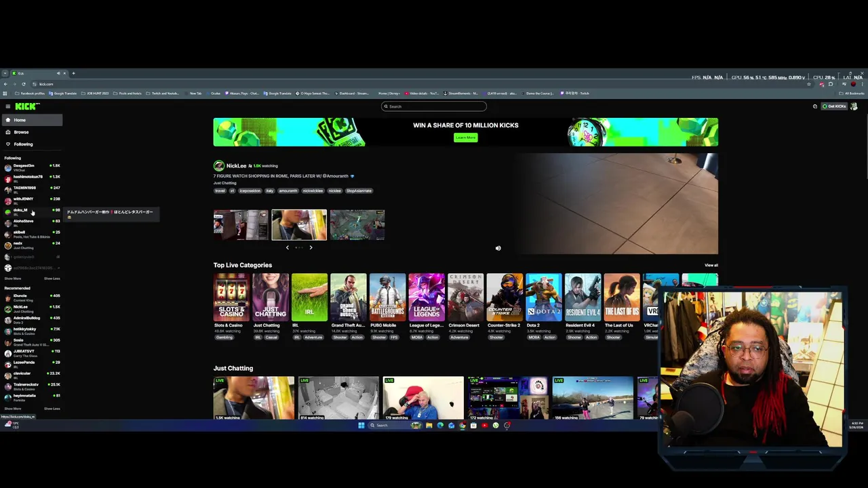The width and height of the screenshot is (868, 488).
Task: Go to Home in sidebar
Action: [x=32, y=120]
